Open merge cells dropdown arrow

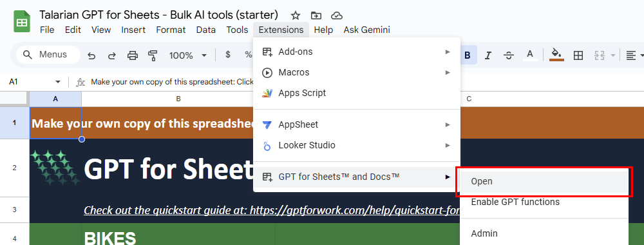(613, 55)
